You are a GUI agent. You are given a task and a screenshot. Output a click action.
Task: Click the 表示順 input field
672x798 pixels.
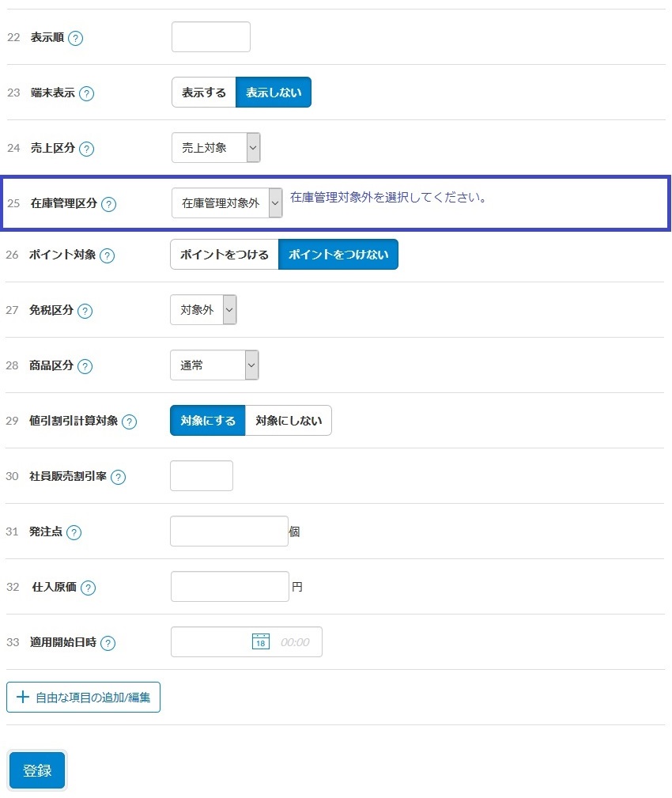point(210,36)
